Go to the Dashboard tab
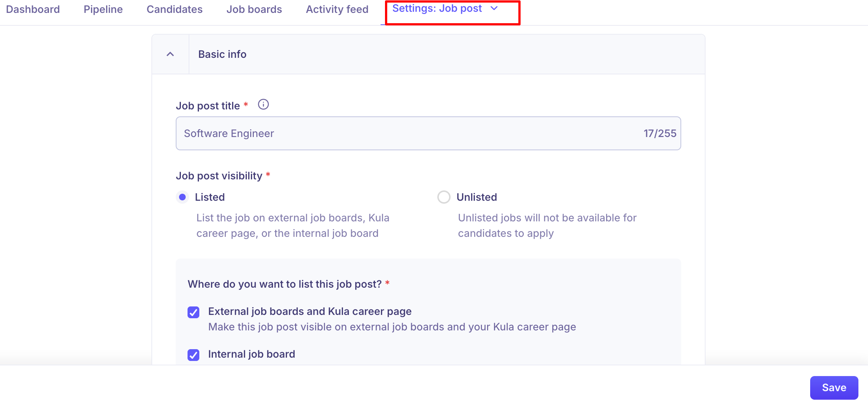The width and height of the screenshot is (868, 400). coord(33,9)
